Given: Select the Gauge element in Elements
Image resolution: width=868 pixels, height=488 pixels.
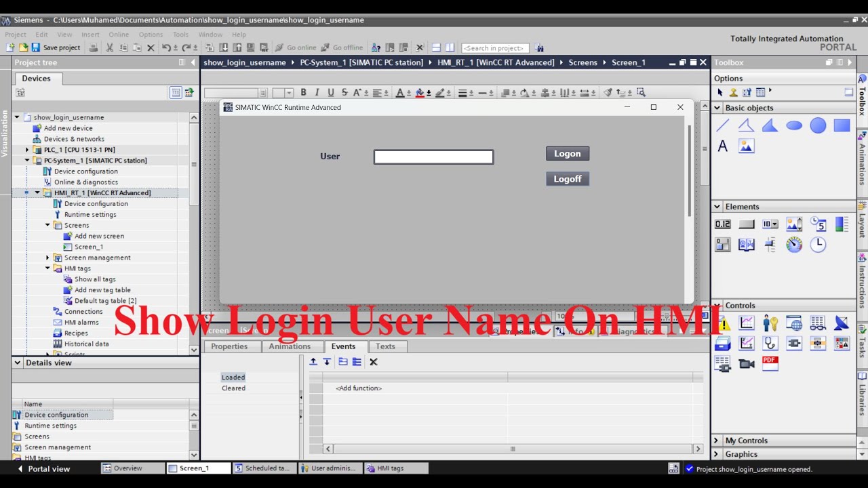Looking at the screenshot, I should (x=794, y=245).
